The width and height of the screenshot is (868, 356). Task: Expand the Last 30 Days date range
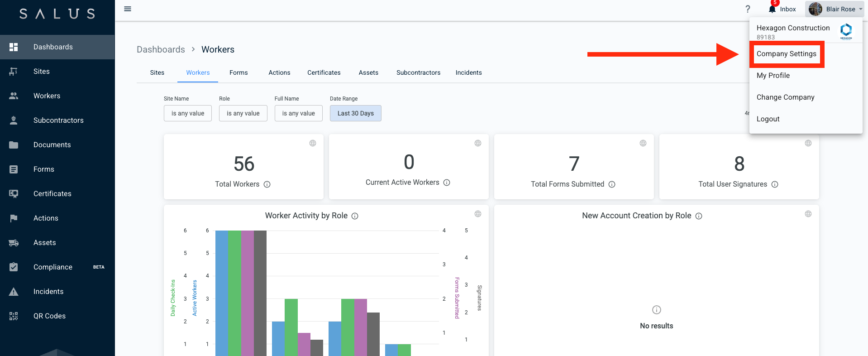click(355, 113)
